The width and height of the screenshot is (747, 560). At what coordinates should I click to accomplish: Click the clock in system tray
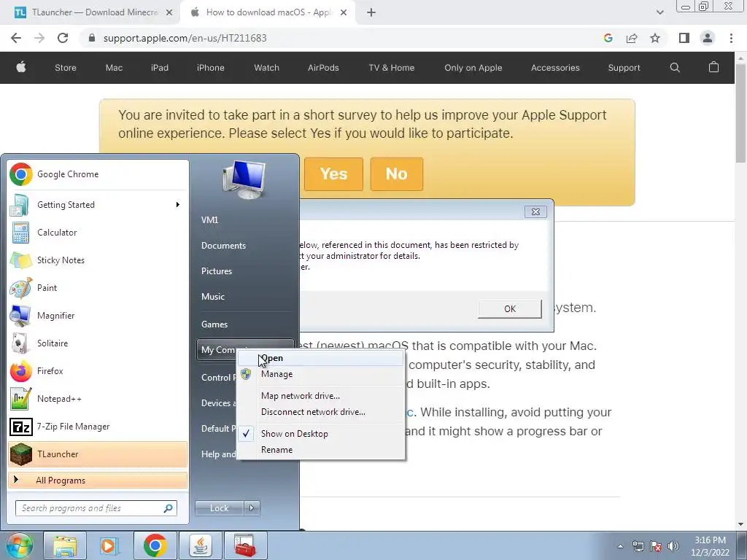710,546
